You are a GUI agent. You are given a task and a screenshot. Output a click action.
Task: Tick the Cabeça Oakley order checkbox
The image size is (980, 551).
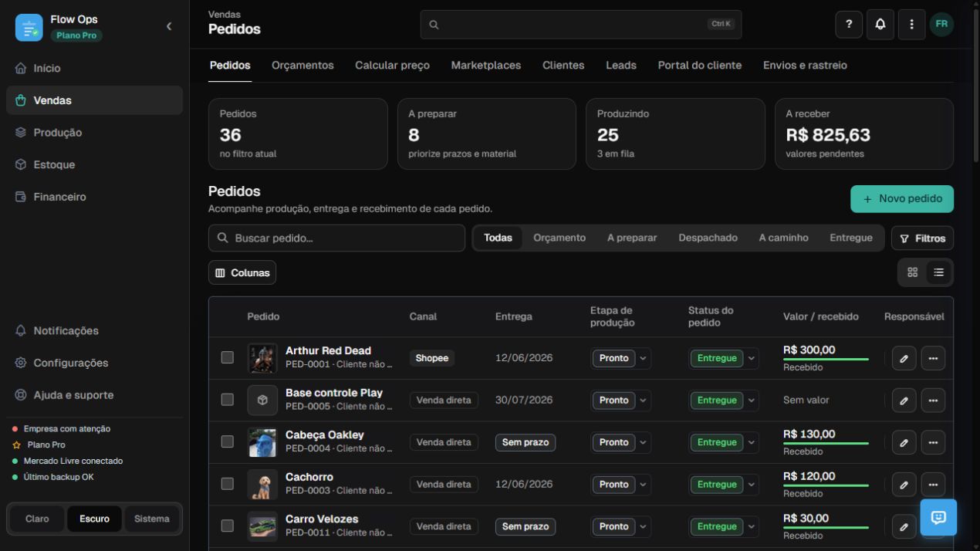227,441
